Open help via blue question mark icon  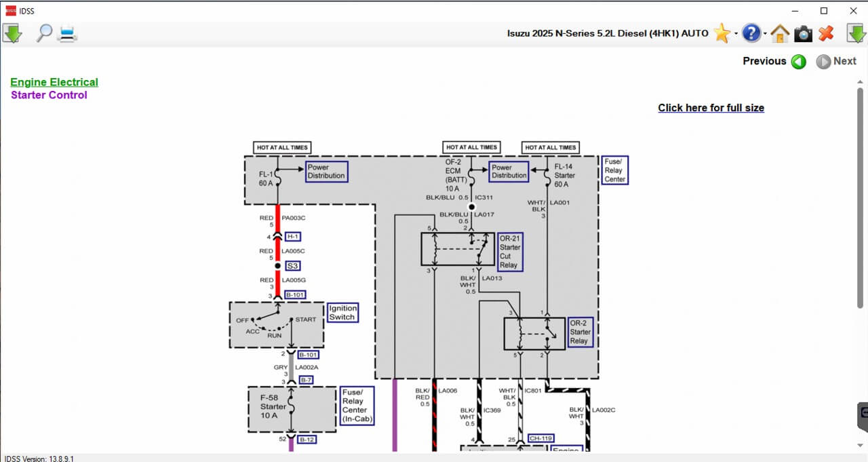pyautogui.click(x=751, y=33)
